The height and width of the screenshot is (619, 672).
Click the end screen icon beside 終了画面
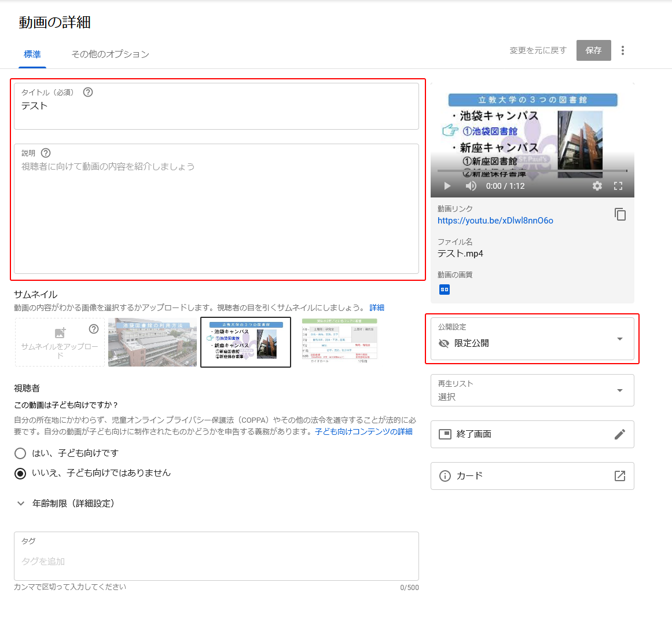445,434
